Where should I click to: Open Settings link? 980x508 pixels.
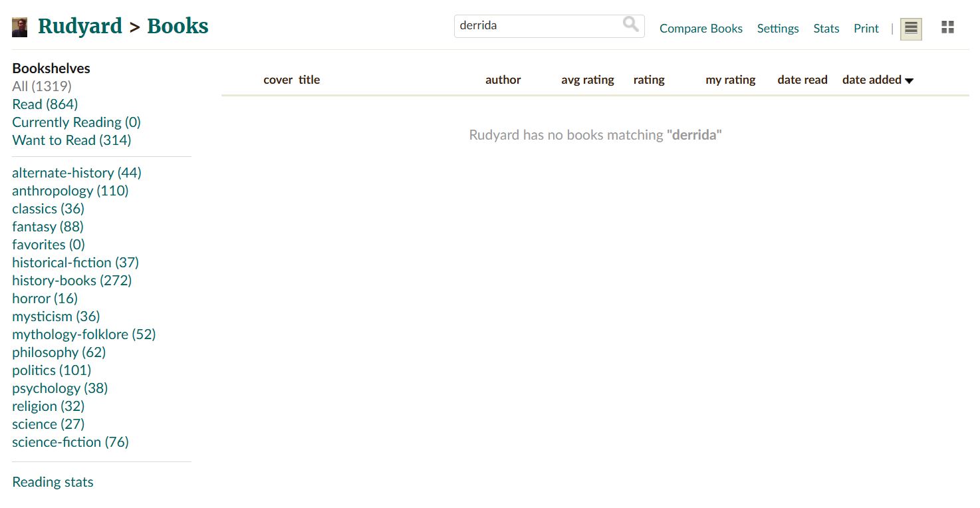point(778,29)
